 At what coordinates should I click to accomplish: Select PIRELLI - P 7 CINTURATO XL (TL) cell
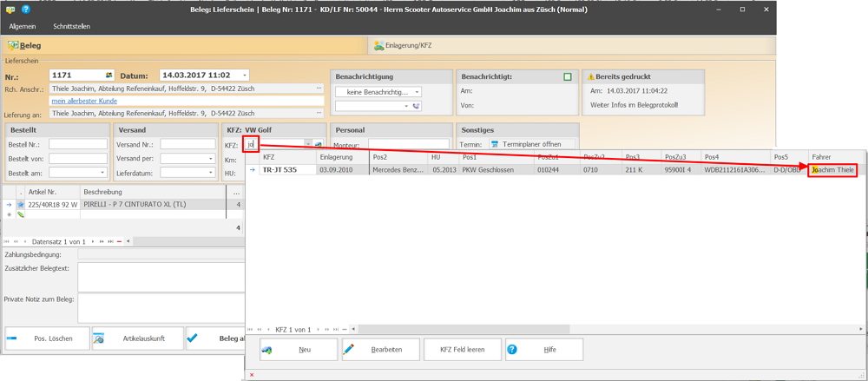click(x=153, y=204)
